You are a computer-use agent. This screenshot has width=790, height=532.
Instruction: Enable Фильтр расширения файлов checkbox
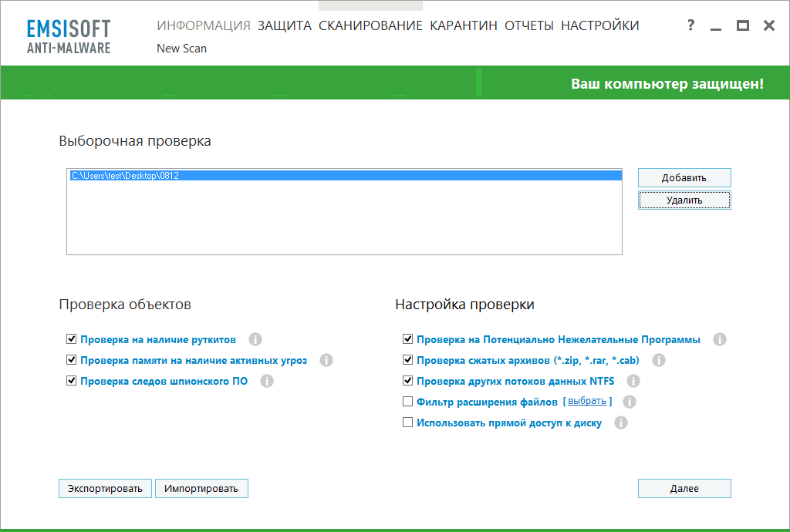click(x=407, y=401)
